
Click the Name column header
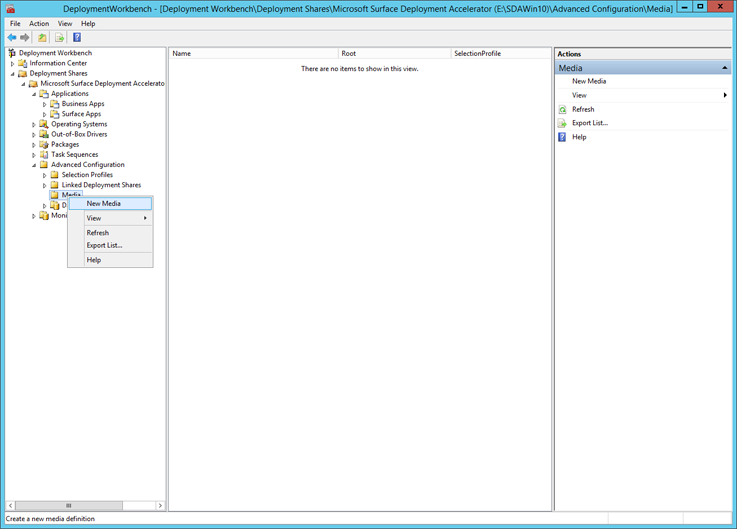point(182,53)
